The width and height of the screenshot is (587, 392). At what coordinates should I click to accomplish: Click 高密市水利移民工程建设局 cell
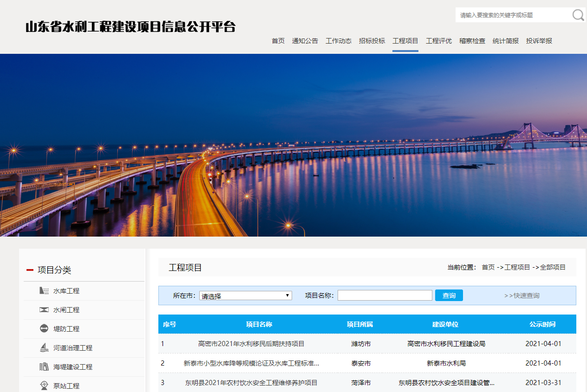(x=446, y=344)
